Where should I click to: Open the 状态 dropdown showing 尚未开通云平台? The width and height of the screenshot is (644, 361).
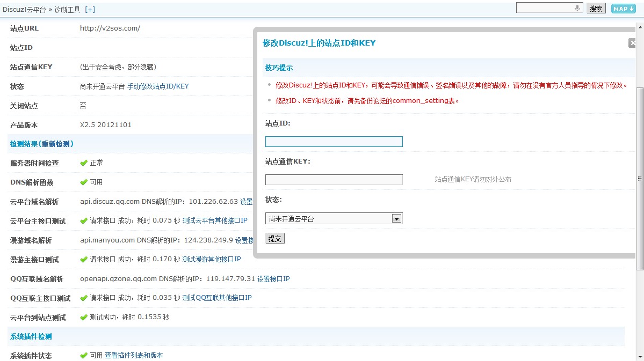tap(334, 219)
